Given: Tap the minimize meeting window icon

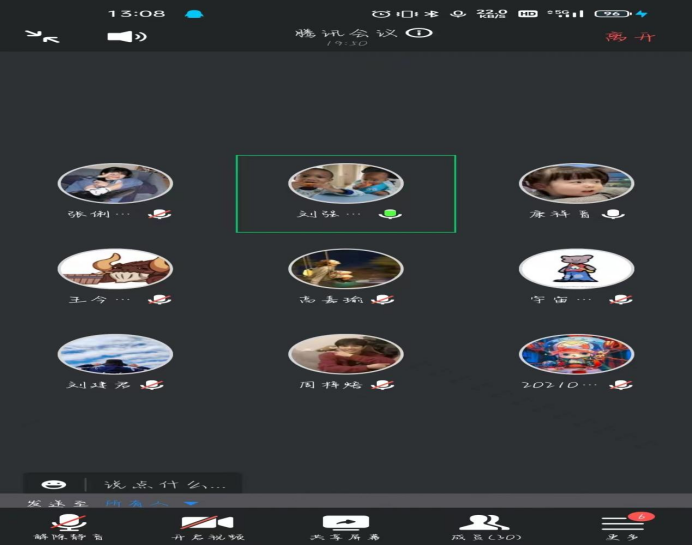Looking at the screenshot, I should click(x=42, y=36).
